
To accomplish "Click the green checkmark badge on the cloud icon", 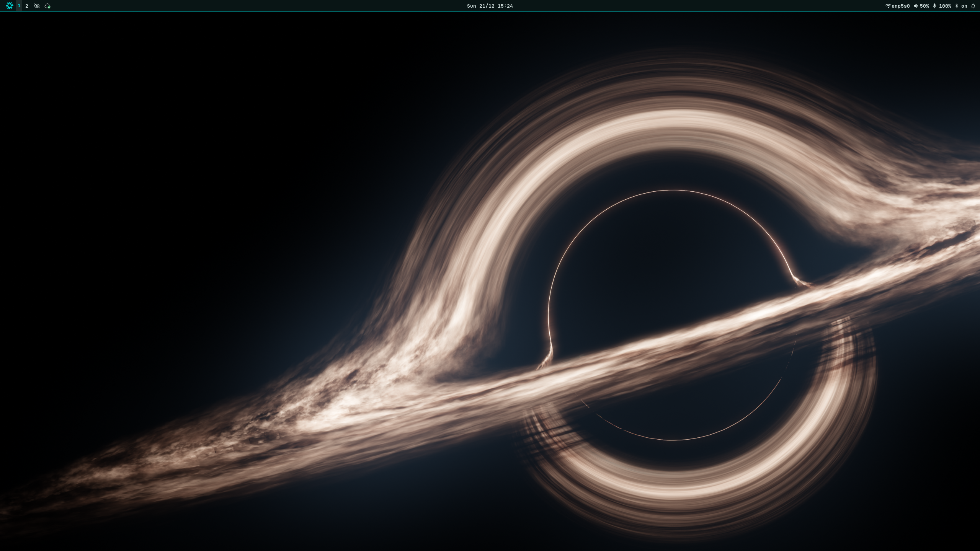I will [49, 8].
